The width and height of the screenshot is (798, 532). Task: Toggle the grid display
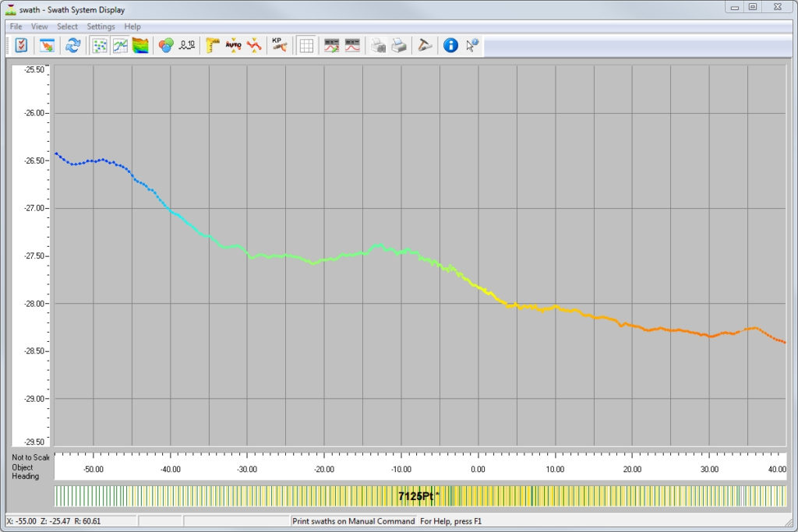tap(305, 45)
